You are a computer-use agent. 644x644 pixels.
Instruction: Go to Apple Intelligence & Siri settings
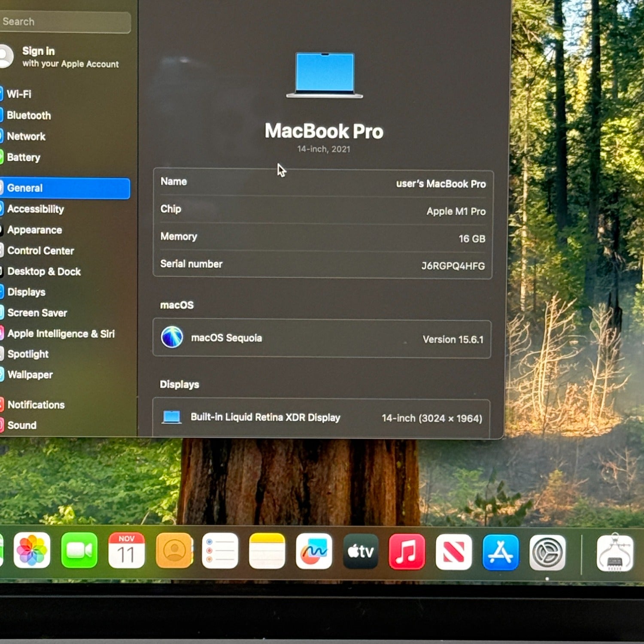click(61, 334)
